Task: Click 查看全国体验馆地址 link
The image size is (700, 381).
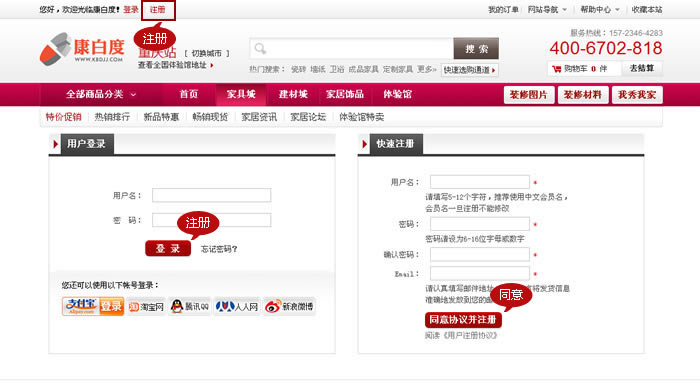Action: tap(172, 65)
